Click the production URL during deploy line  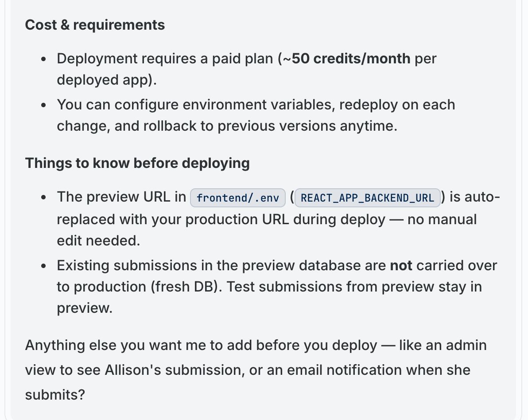[x=267, y=220]
